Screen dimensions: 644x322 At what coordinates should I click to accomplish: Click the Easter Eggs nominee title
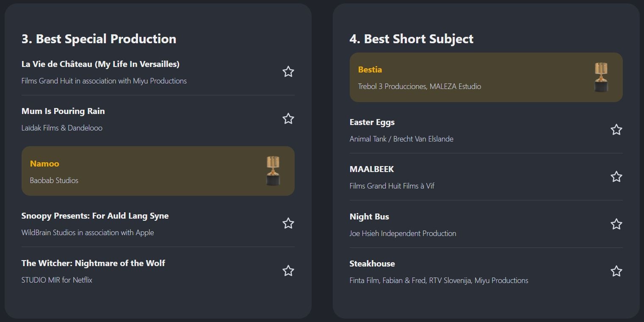pos(372,122)
